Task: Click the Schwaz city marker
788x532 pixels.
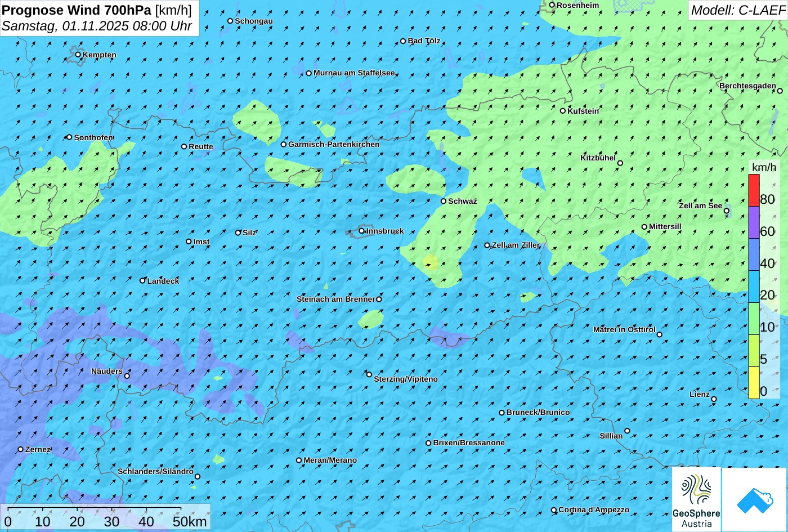Action: click(443, 201)
